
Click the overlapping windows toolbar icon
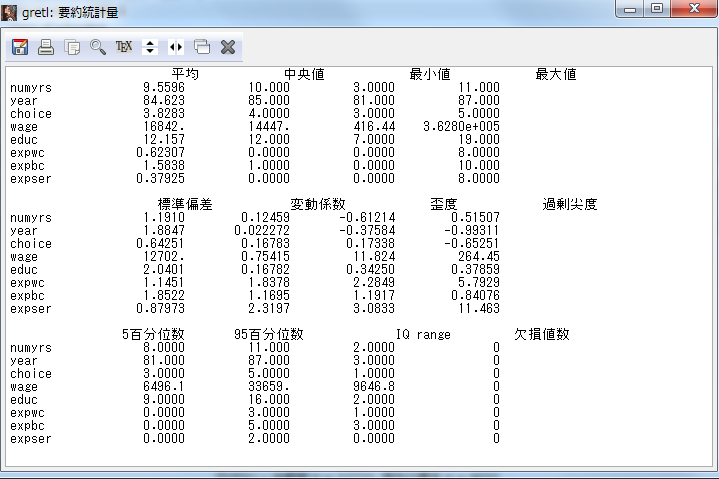pyautogui.click(x=202, y=47)
